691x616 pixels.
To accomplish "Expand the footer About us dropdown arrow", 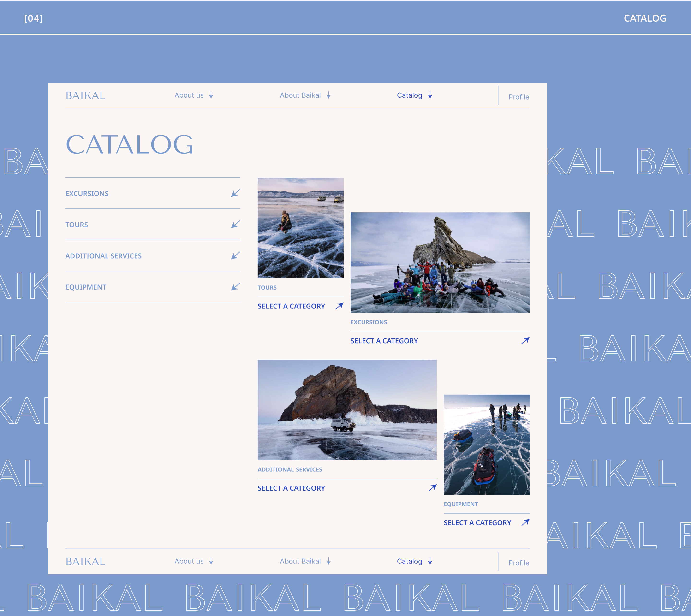I will 211,561.
